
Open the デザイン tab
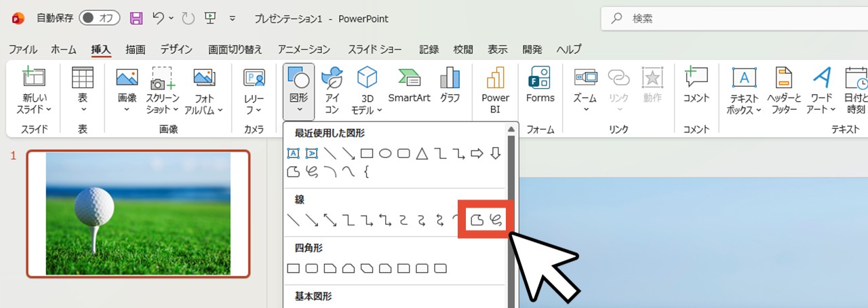coord(176,50)
